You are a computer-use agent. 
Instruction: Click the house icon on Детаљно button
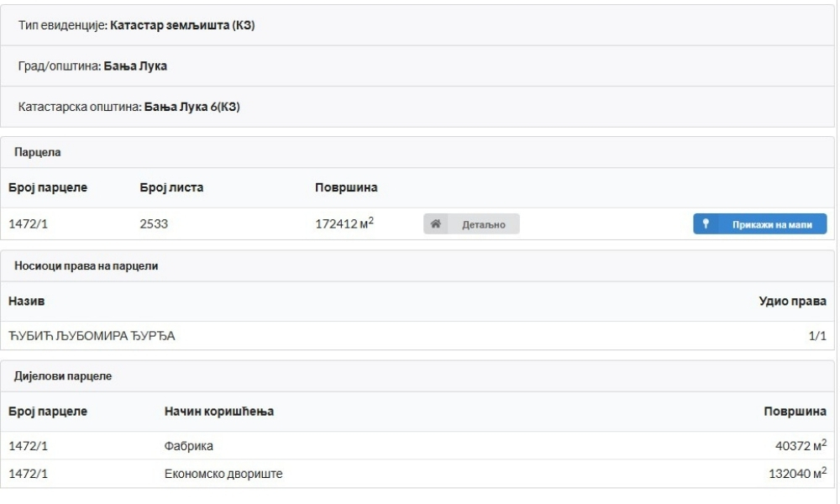[436, 224]
